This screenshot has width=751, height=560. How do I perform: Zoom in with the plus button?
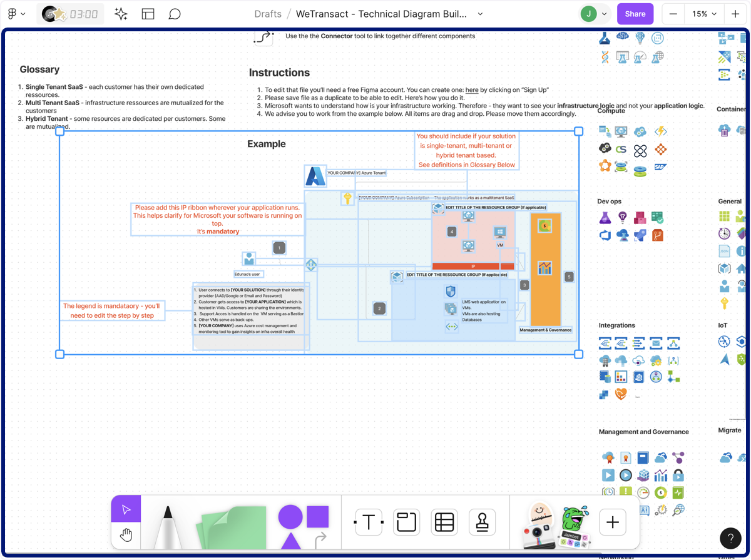coord(735,14)
